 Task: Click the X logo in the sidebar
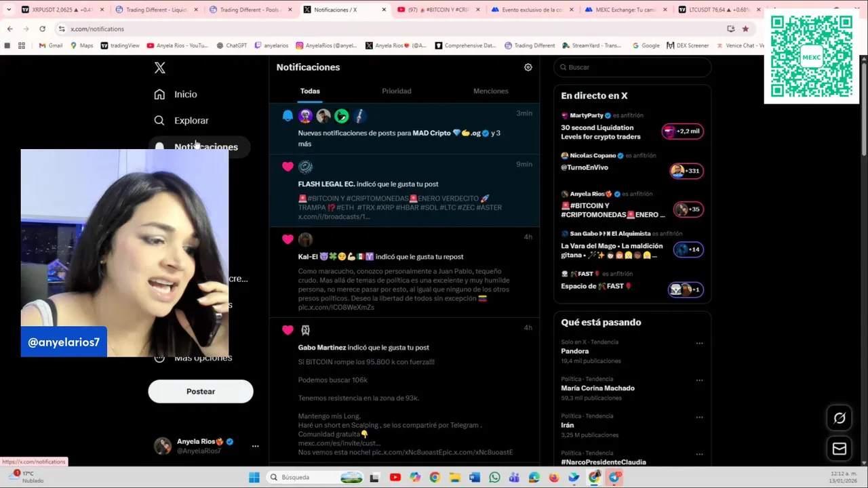pyautogui.click(x=159, y=68)
